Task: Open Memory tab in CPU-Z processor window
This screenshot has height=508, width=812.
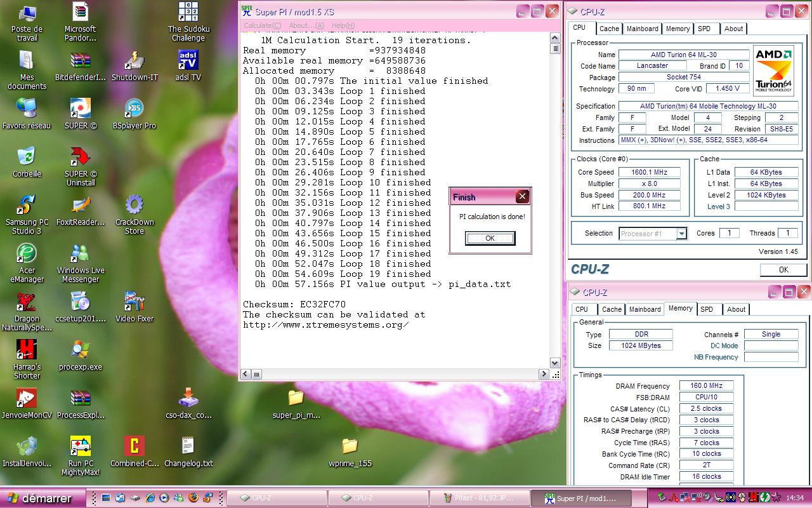Action: tap(678, 29)
